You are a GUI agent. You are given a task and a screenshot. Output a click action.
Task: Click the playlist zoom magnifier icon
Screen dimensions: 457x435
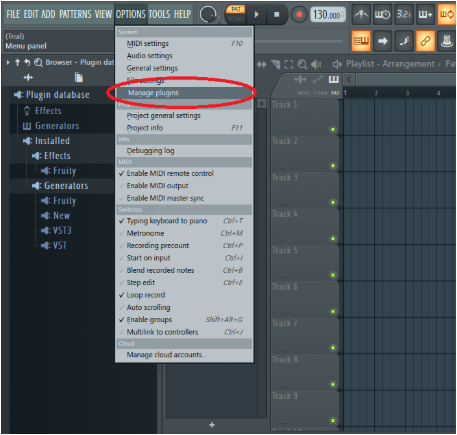(302, 64)
